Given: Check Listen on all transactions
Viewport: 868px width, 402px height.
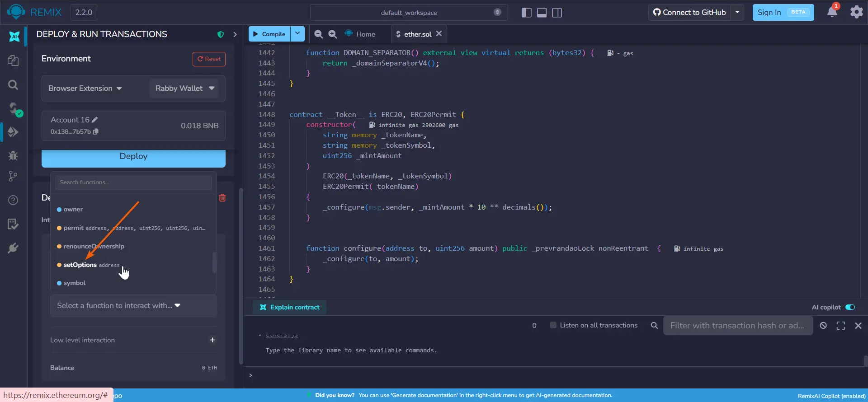Looking at the screenshot, I should click(x=553, y=325).
